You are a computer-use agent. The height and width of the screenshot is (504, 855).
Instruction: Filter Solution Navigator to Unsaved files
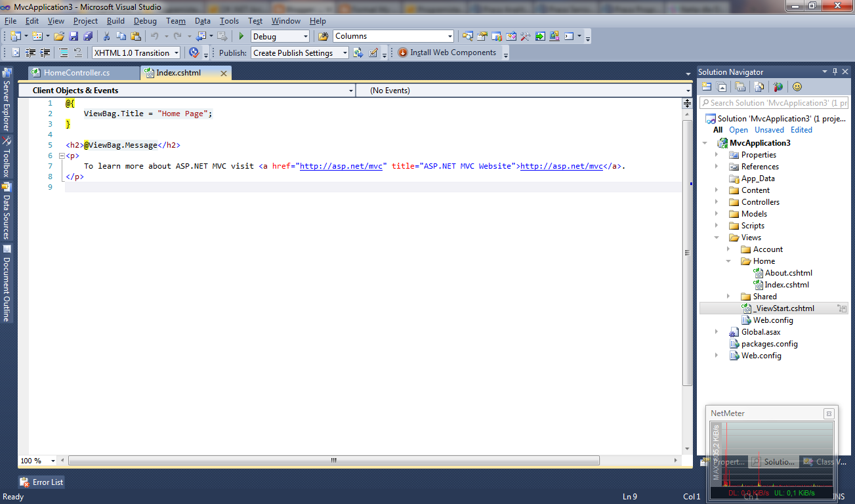[769, 129]
